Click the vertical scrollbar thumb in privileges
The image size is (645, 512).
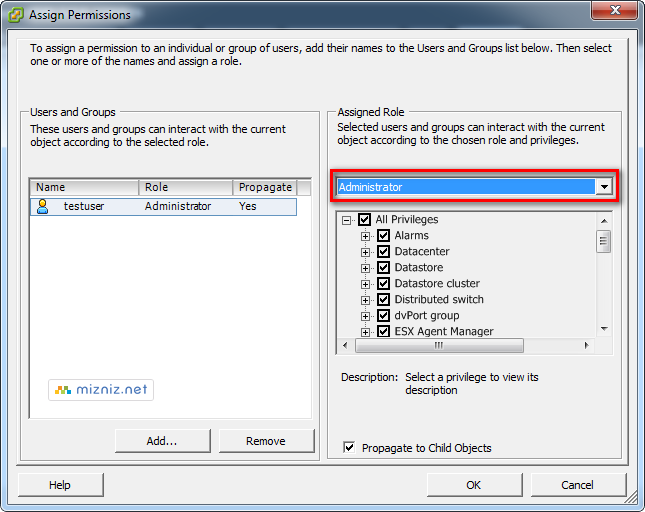(x=603, y=242)
